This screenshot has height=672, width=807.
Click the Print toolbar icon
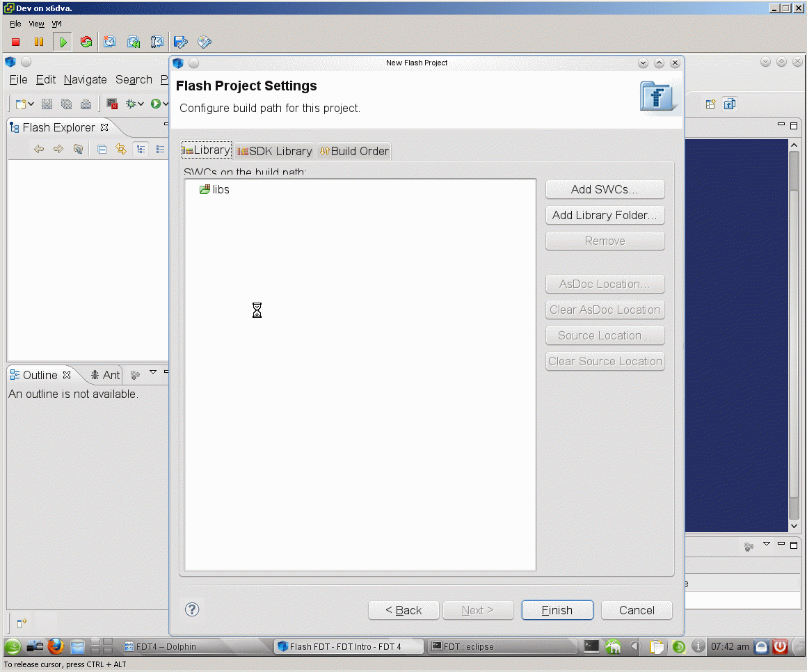point(86,104)
